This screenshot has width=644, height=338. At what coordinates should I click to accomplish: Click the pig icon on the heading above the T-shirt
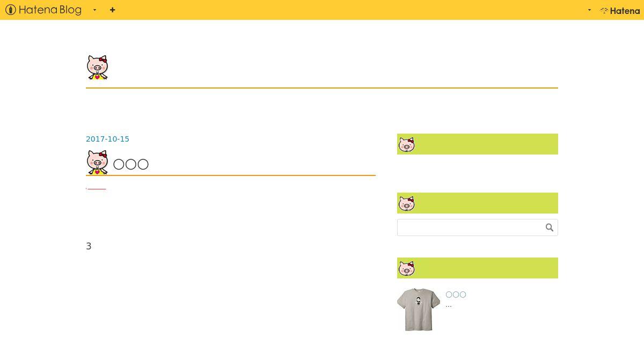pos(406,268)
